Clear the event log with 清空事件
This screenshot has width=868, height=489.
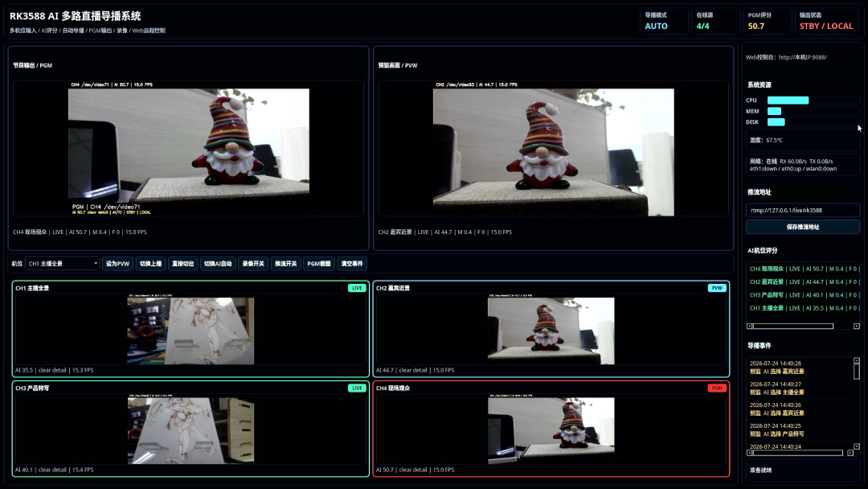(352, 264)
